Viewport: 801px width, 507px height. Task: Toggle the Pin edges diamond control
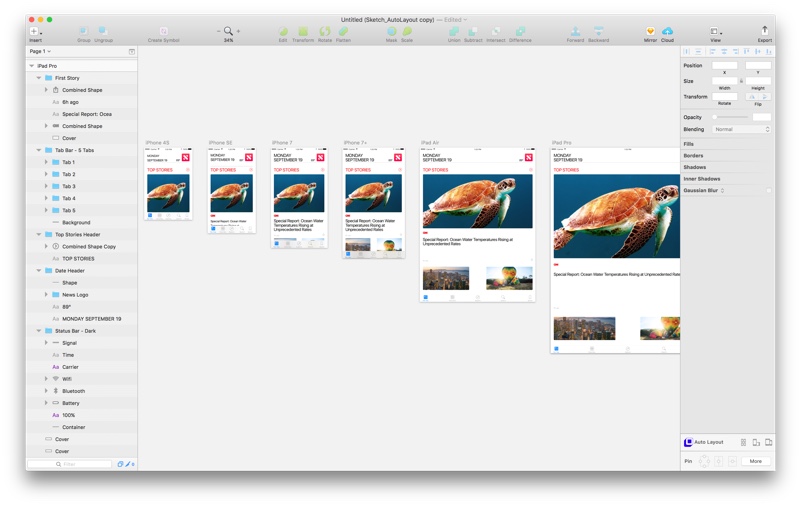click(x=704, y=461)
